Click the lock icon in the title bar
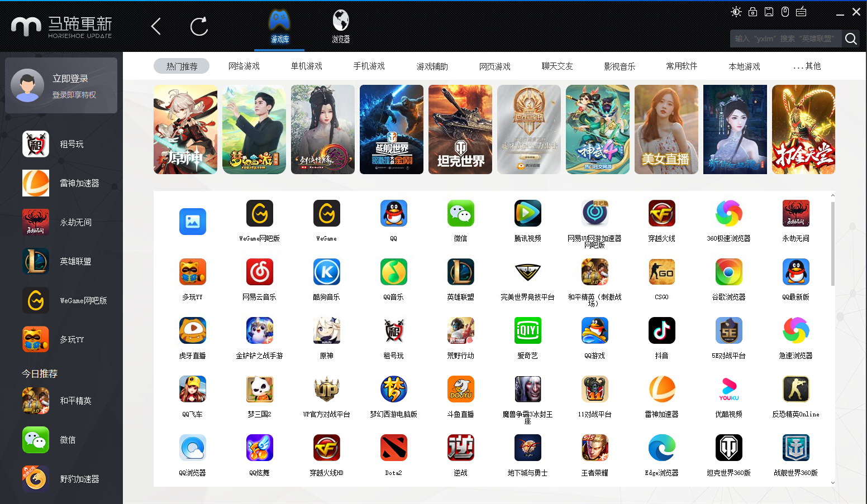This screenshot has height=504, width=867. pyautogui.click(x=752, y=12)
